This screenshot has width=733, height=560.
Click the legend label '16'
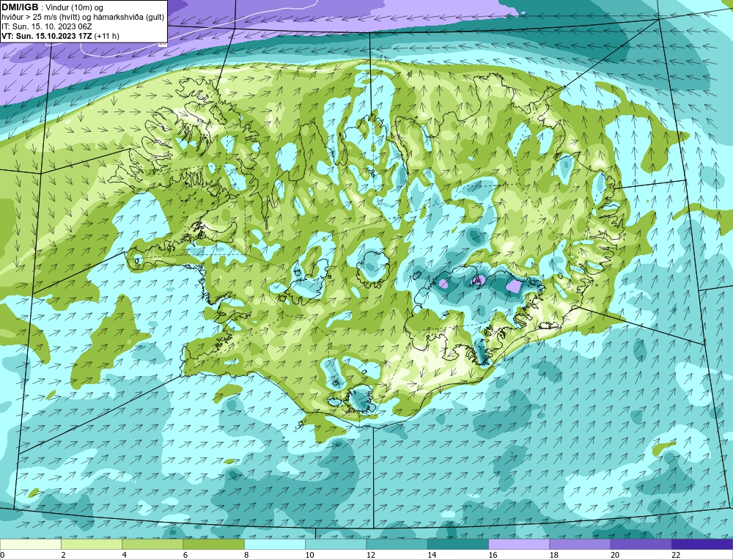(493, 555)
